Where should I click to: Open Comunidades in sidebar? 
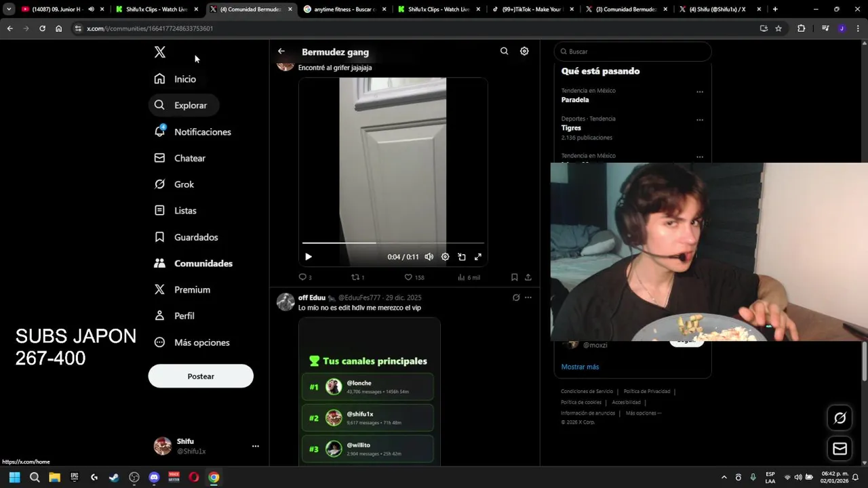pos(193,263)
